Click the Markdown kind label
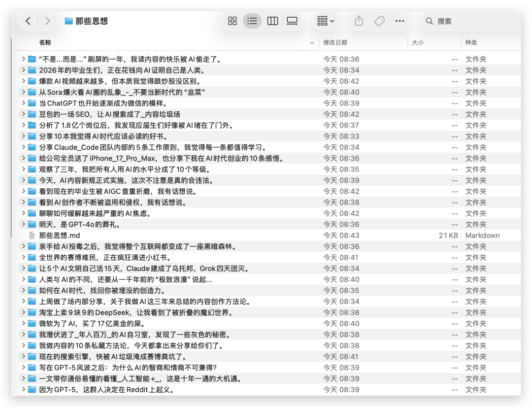The image size is (532, 407). click(482, 235)
